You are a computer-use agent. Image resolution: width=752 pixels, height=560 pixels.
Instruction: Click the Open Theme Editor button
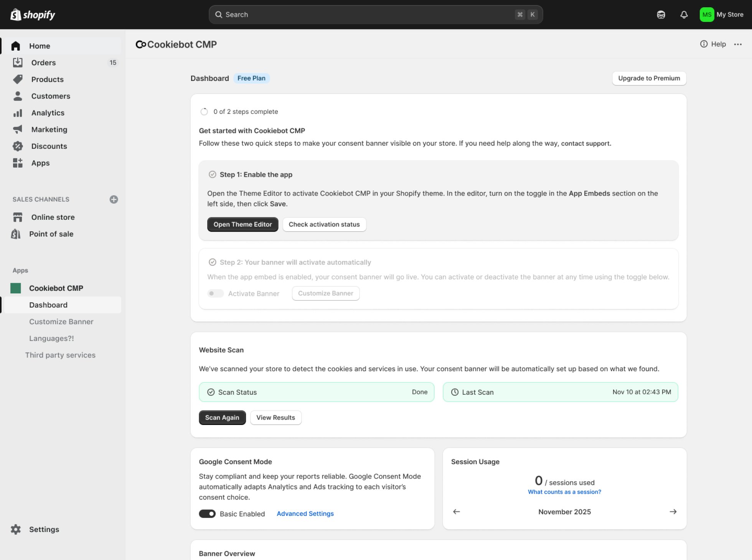coord(242,224)
